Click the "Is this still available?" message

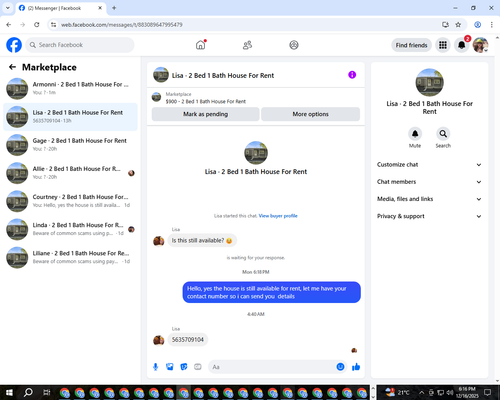click(202, 240)
